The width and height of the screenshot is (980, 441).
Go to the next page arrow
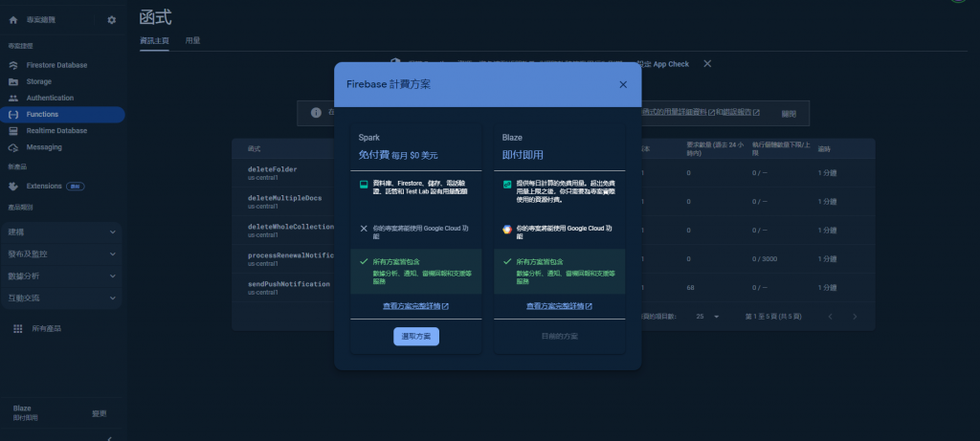pyautogui.click(x=855, y=317)
